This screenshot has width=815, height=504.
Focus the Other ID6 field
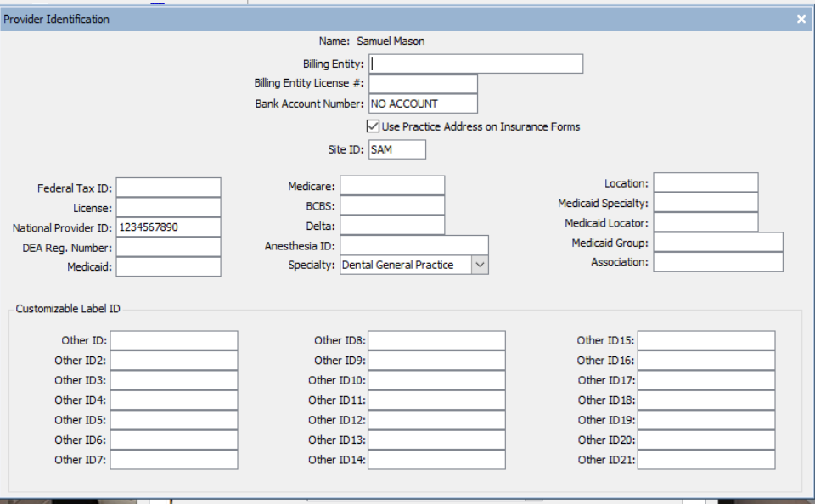[x=174, y=440]
